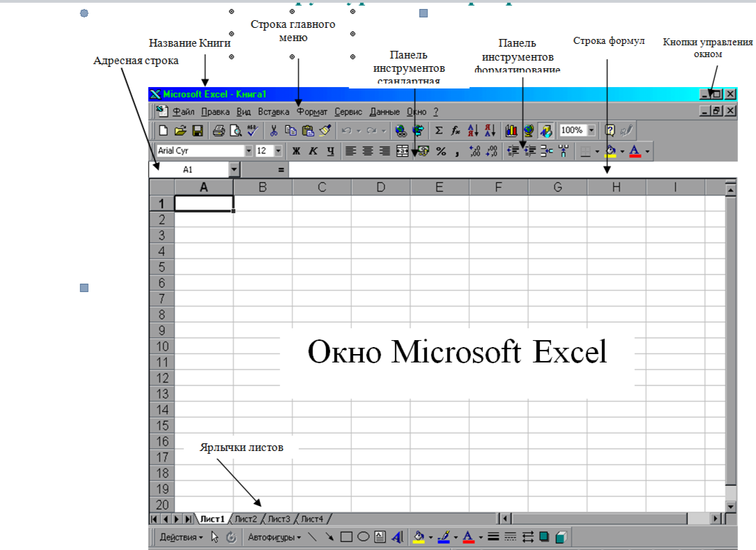756x550 pixels.
Task: Select the Format Painter brush
Action: [325, 130]
